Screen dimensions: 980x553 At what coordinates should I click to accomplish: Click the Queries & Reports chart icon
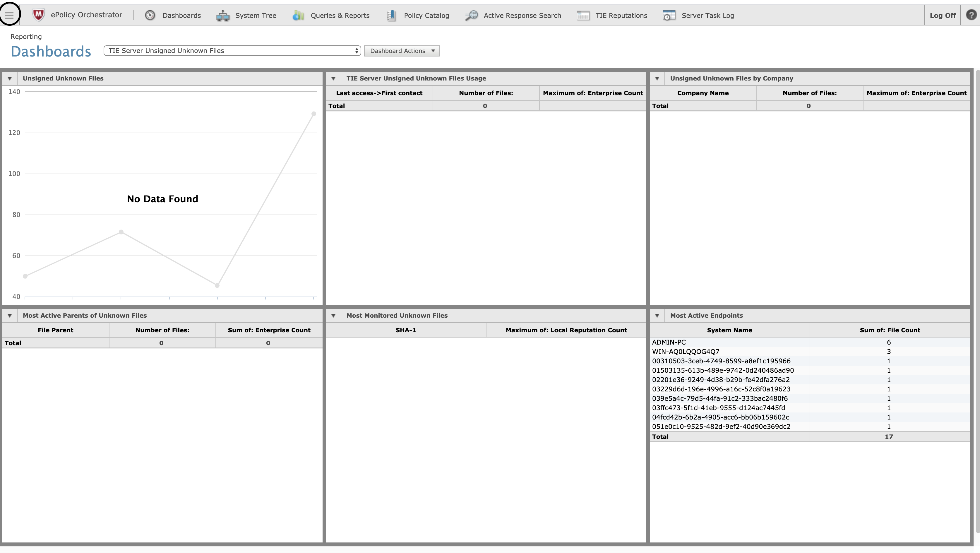coord(298,16)
